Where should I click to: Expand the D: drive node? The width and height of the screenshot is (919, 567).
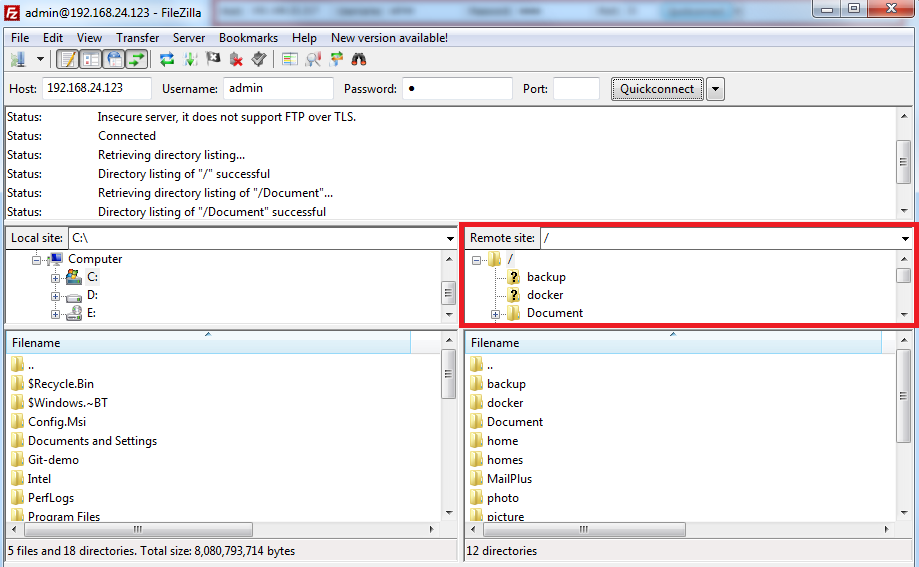(x=55, y=296)
